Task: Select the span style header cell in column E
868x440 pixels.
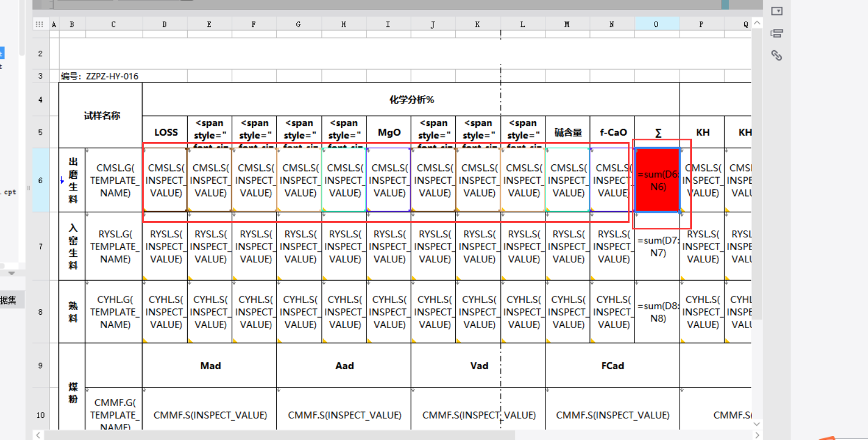Action: [210, 132]
